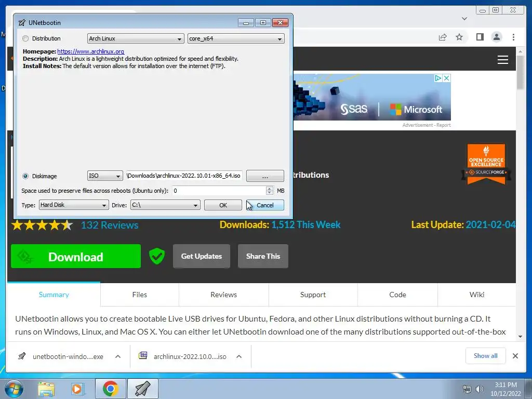This screenshot has width=532, height=399.
Task: Click the UNetbootin title bar icon
Action: click(x=22, y=23)
